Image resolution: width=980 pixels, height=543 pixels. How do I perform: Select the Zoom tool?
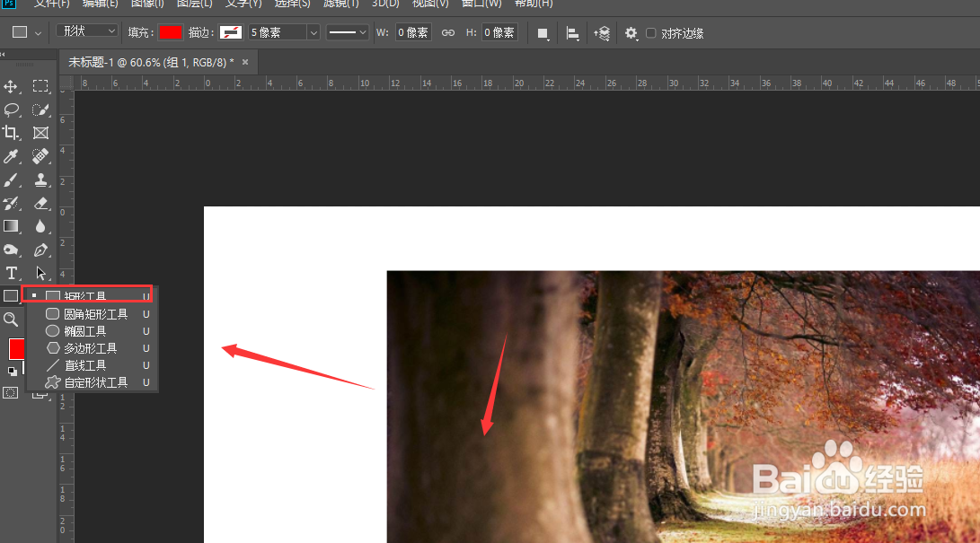(11, 320)
